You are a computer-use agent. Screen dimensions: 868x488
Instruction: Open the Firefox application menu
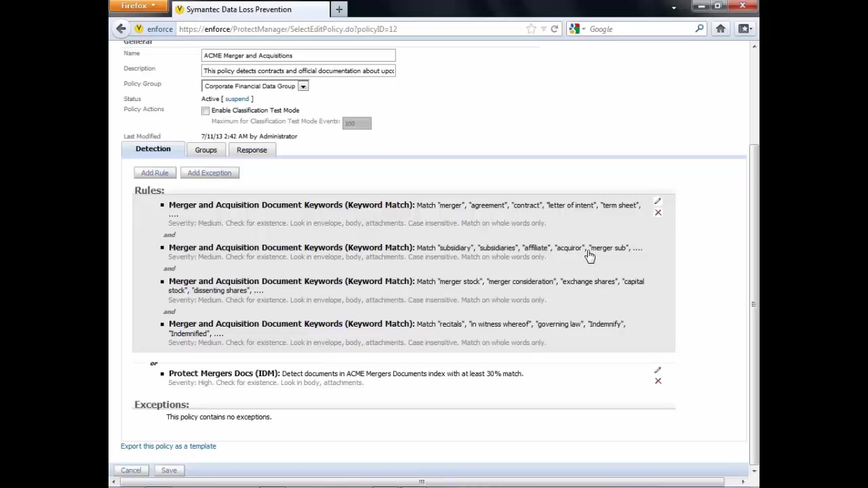[x=138, y=6]
